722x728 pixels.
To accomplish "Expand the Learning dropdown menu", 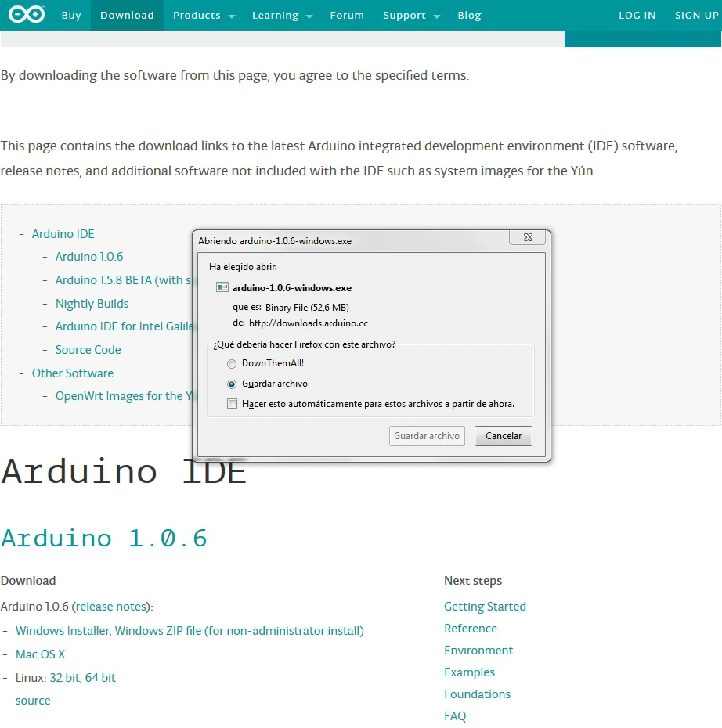I will (281, 16).
